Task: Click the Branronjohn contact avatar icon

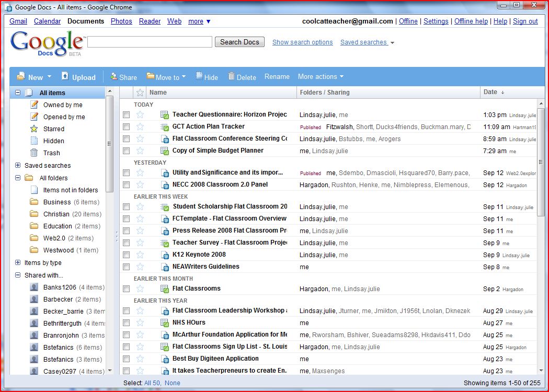Action: pyautogui.click(x=34, y=336)
